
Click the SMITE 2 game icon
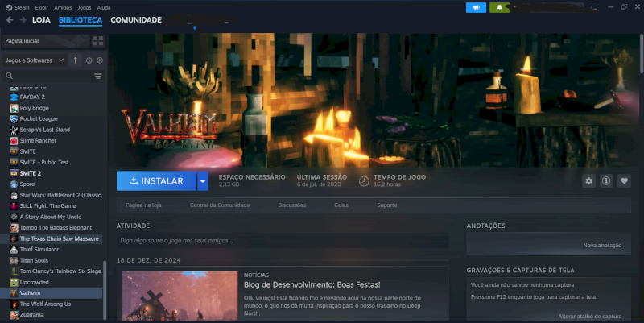click(14, 173)
